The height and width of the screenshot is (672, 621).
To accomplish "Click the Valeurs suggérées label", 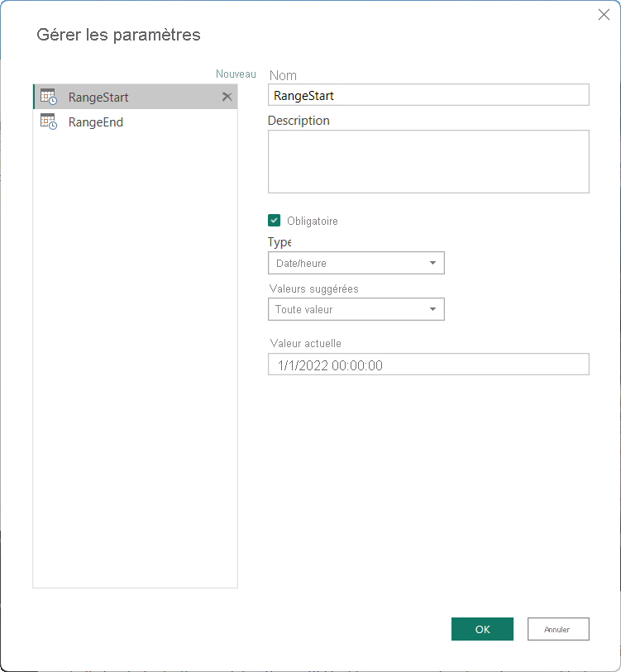I will (x=313, y=288).
